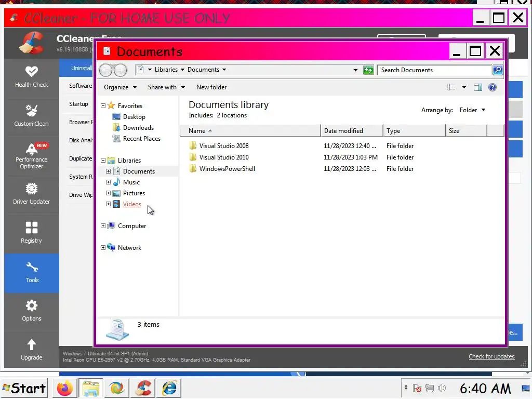Select the WindowsPowerShell folder
The width and height of the screenshot is (532, 399).
coord(222,169)
